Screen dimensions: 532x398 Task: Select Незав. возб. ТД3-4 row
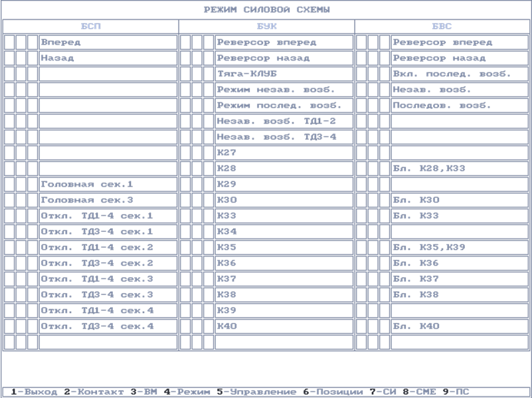click(x=284, y=137)
